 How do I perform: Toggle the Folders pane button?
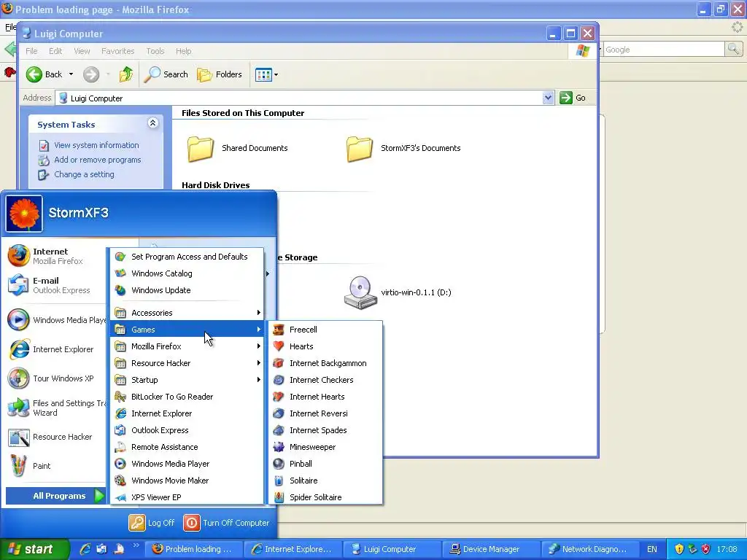click(219, 74)
